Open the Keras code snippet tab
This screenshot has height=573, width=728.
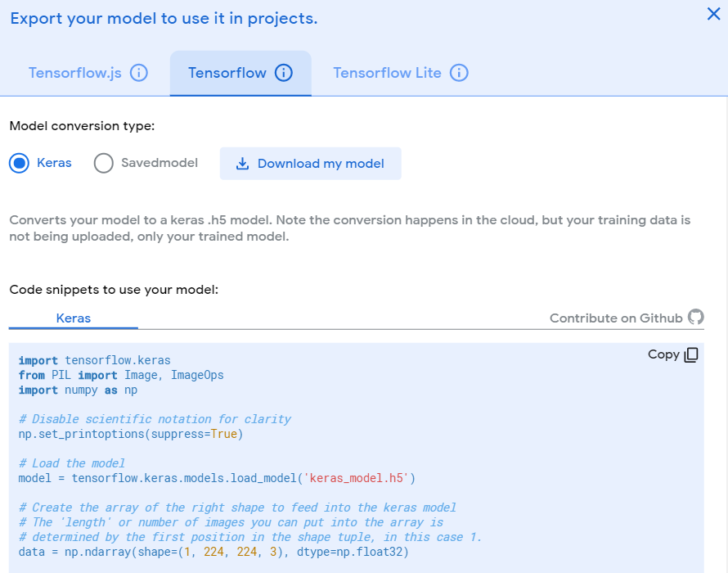click(74, 318)
